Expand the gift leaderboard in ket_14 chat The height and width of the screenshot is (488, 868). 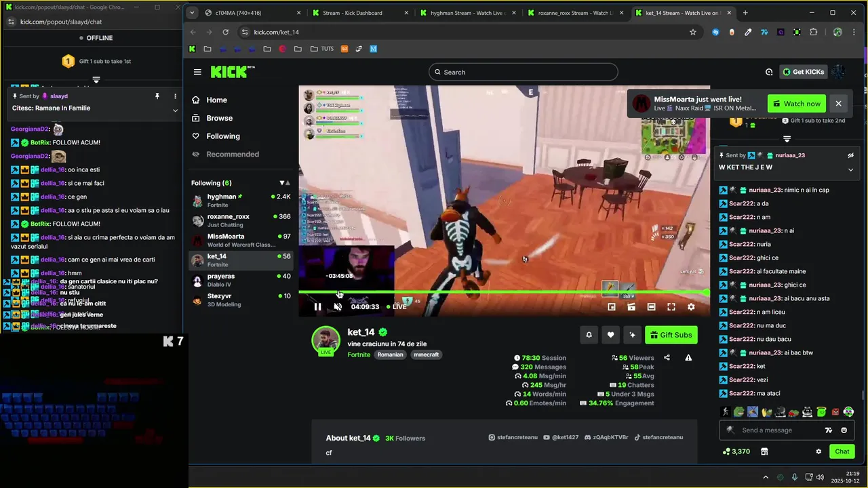coord(787,139)
